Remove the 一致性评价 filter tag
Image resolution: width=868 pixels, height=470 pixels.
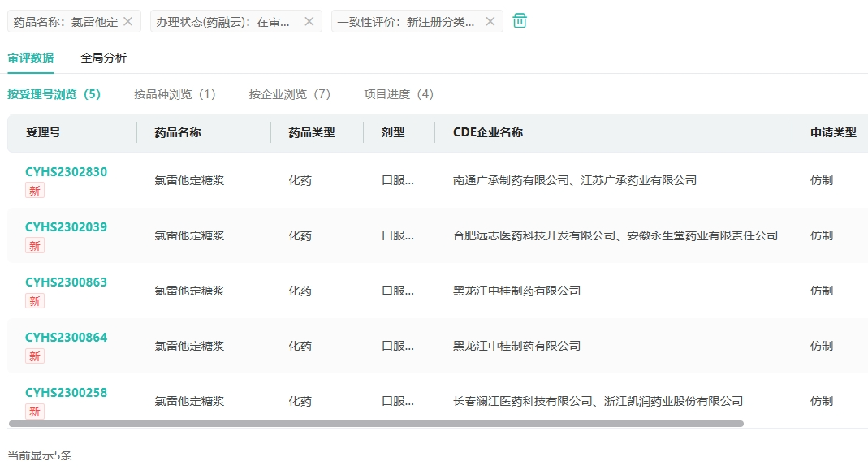[x=490, y=22]
